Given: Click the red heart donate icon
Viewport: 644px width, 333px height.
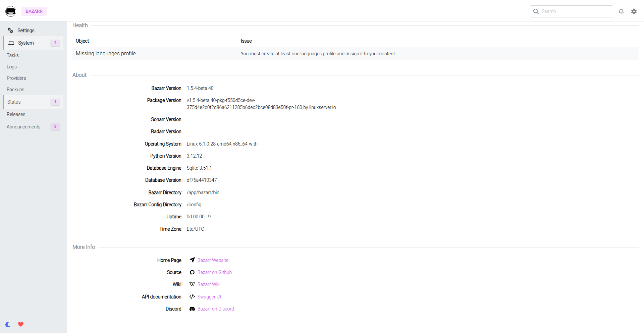Looking at the screenshot, I should (21, 324).
